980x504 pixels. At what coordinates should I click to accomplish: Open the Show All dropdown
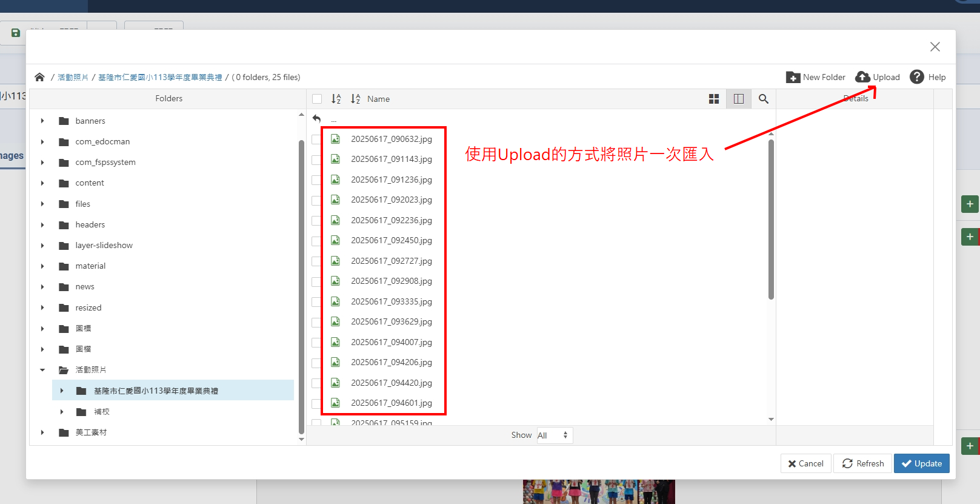(554, 435)
